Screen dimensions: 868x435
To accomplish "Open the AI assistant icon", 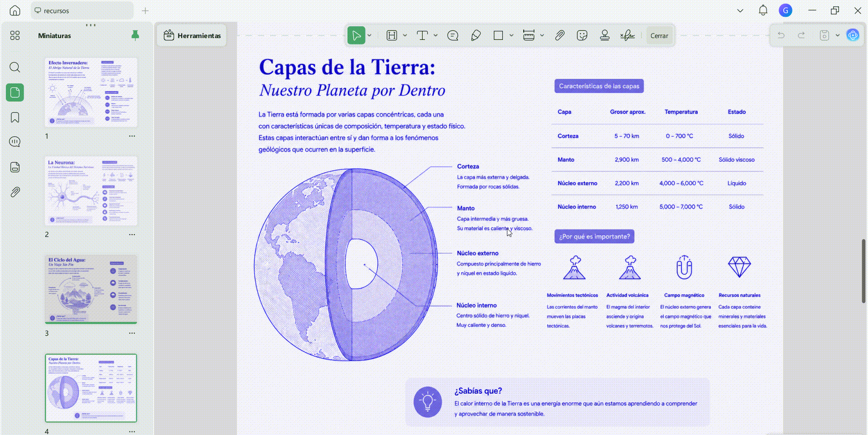I will (x=853, y=35).
